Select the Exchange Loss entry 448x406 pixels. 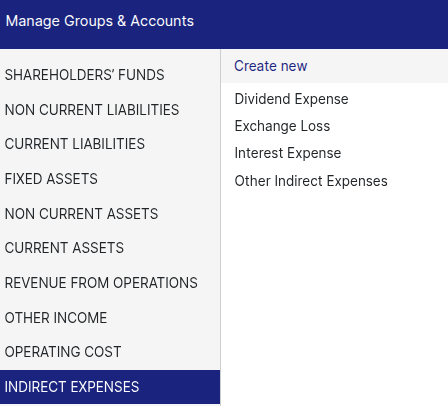click(282, 126)
